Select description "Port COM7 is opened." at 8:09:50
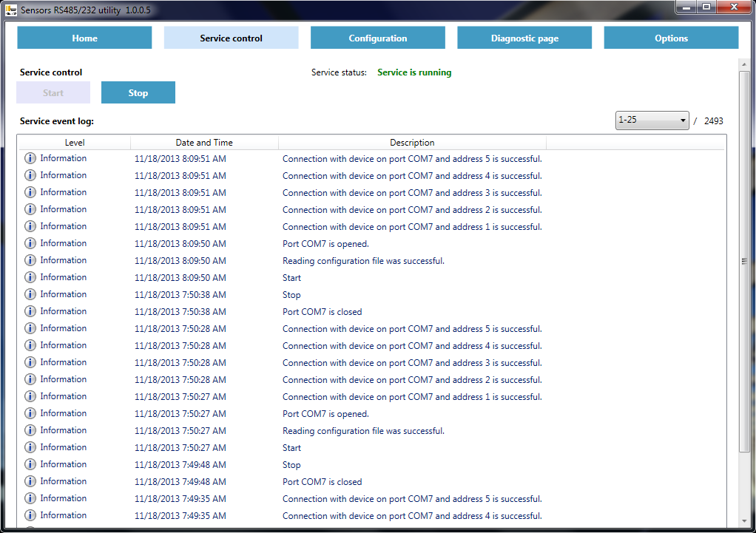The width and height of the screenshot is (756, 533). tap(325, 244)
